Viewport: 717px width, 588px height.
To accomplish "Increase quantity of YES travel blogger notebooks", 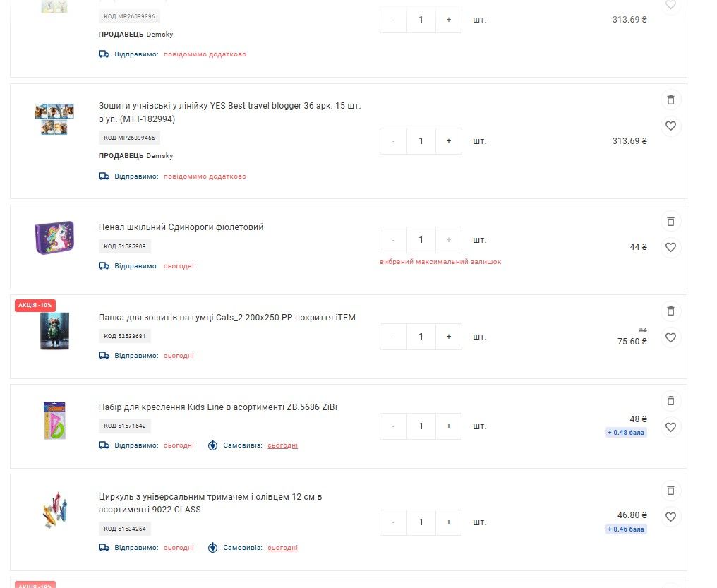I will pyautogui.click(x=449, y=141).
